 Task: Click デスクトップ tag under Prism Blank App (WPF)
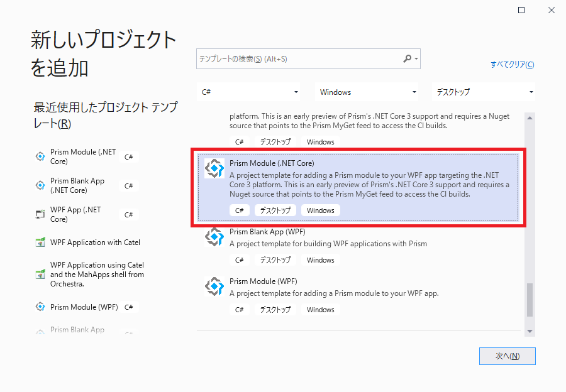coord(275,260)
